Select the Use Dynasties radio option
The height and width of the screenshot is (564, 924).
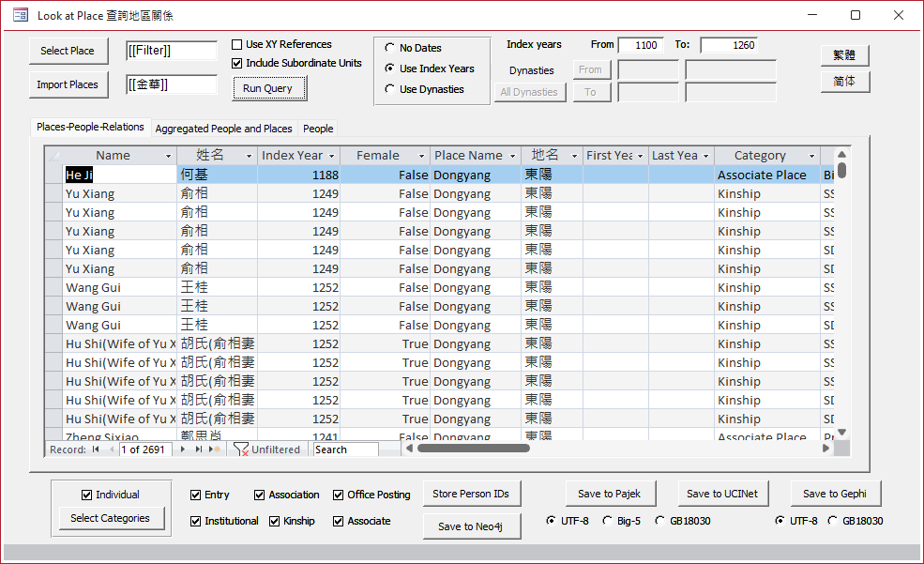(389, 89)
